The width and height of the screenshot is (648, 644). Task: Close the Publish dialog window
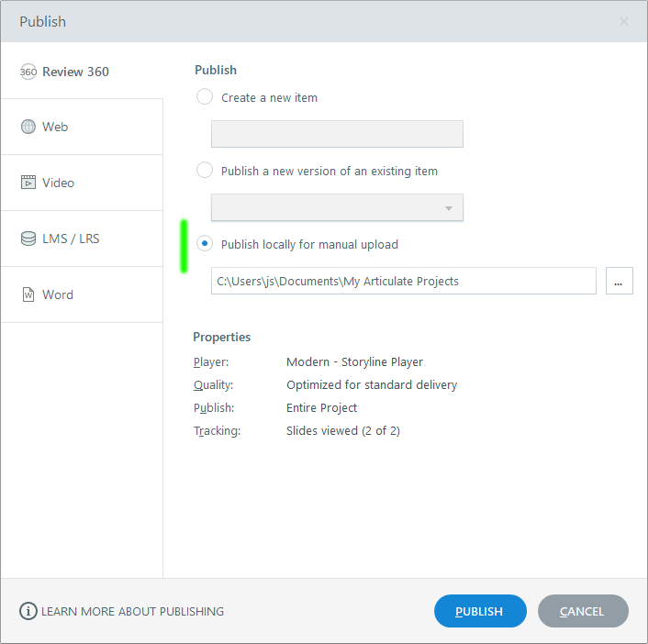pos(624,21)
